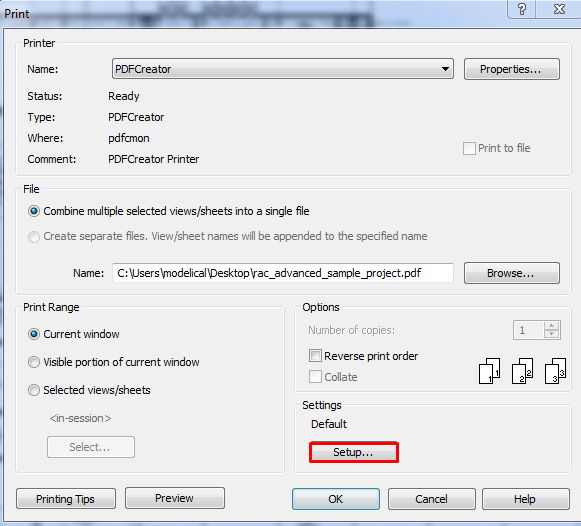The image size is (581, 526).
Task: Click the first collate pages icon
Action: (489, 371)
